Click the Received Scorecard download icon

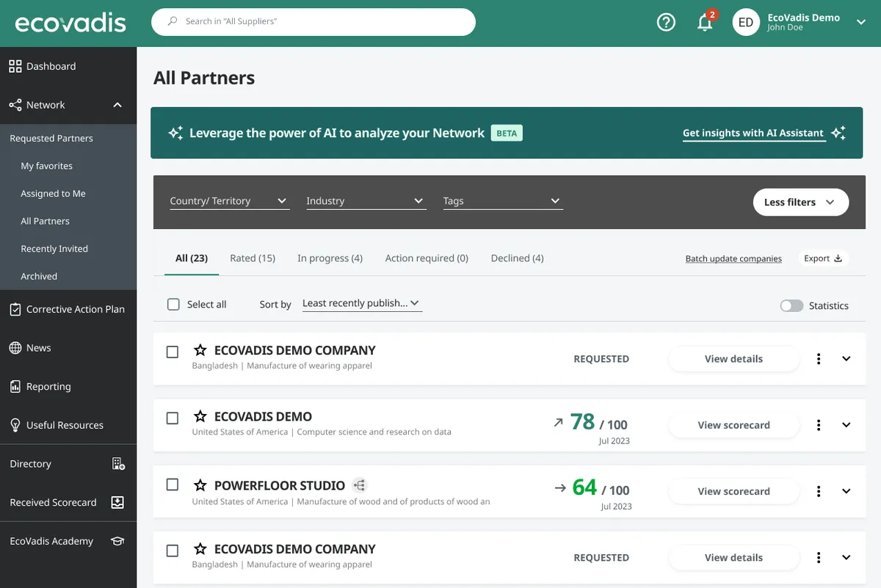117,502
